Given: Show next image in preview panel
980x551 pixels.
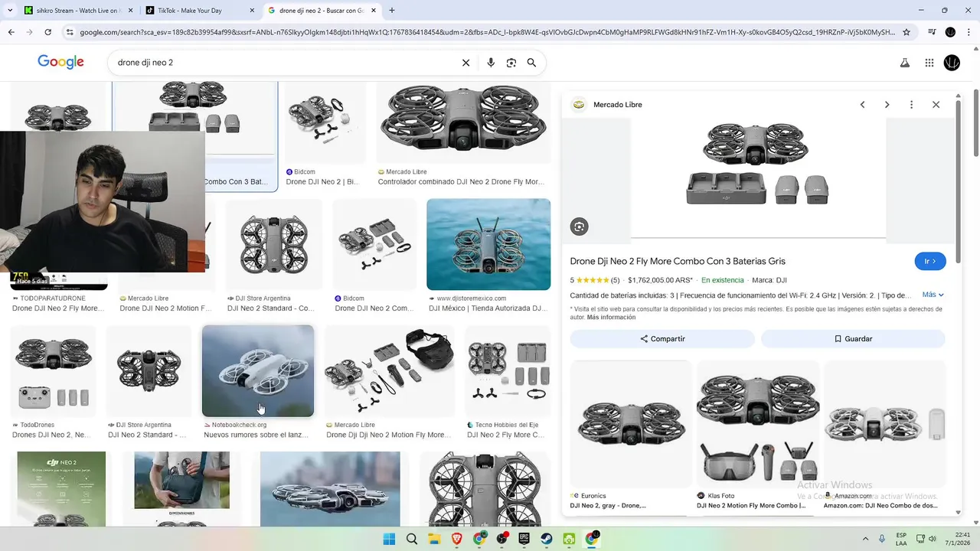Looking at the screenshot, I should pyautogui.click(x=887, y=105).
